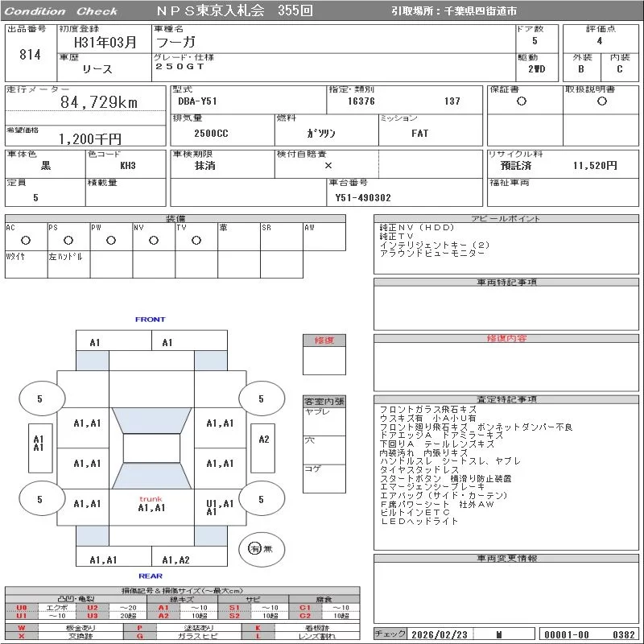The image size is (644, 644).
Task: Select the 査定特記事項 section header
Action: [x=506, y=399]
